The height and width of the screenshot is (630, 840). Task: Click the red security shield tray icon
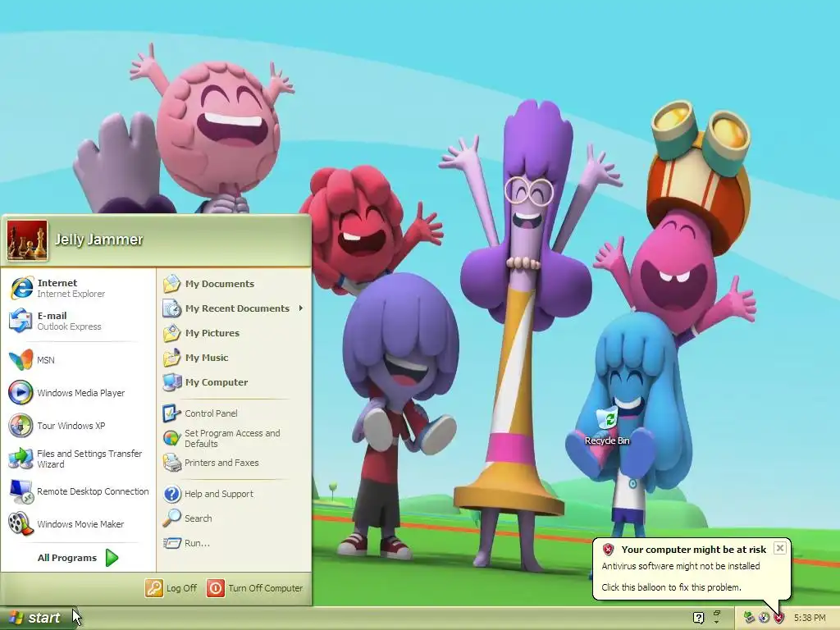pyautogui.click(x=779, y=618)
